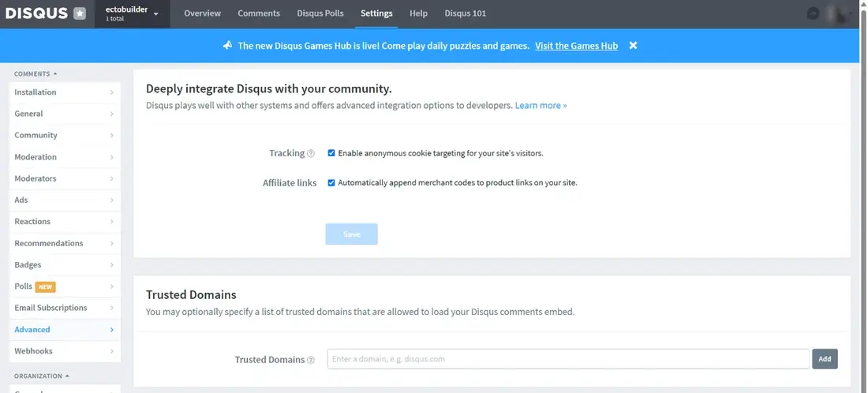Select the Settings tab
This screenshot has width=868, height=393.
(376, 13)
